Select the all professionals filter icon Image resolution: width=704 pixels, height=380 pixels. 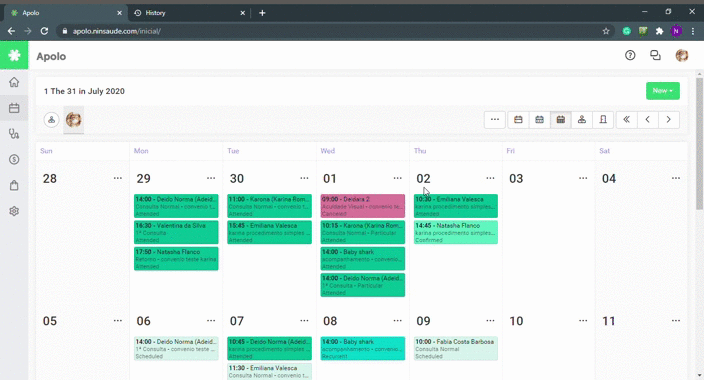[x=52, y=120]
